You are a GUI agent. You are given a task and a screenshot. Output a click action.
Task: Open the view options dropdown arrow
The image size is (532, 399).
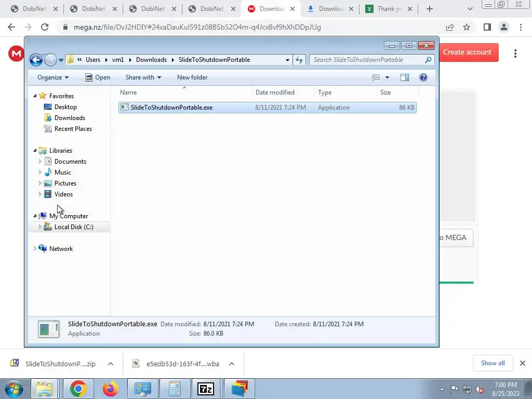(387, 77)
